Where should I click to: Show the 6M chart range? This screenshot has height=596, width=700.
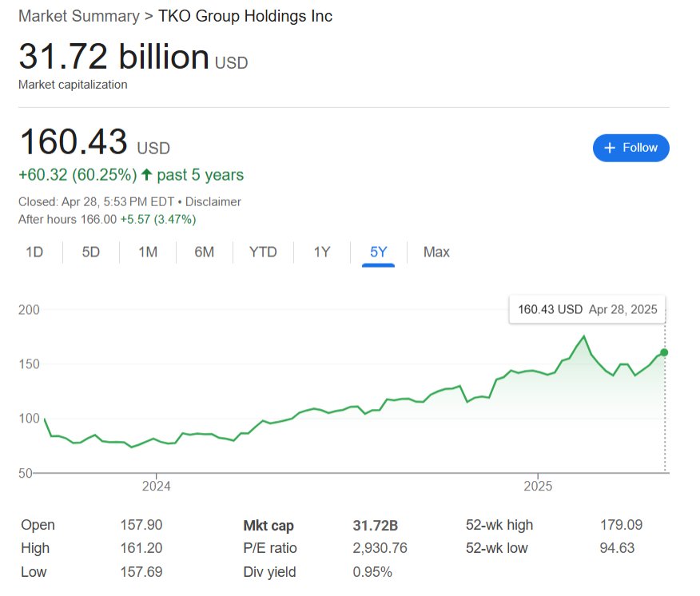pyautogui.click(x=205, y=252)
